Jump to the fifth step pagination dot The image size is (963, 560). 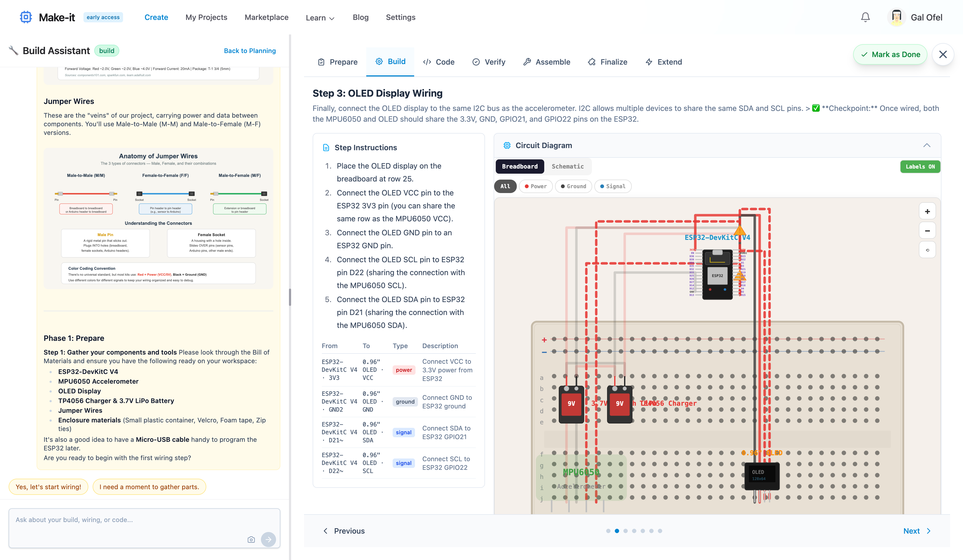point(643,531)
